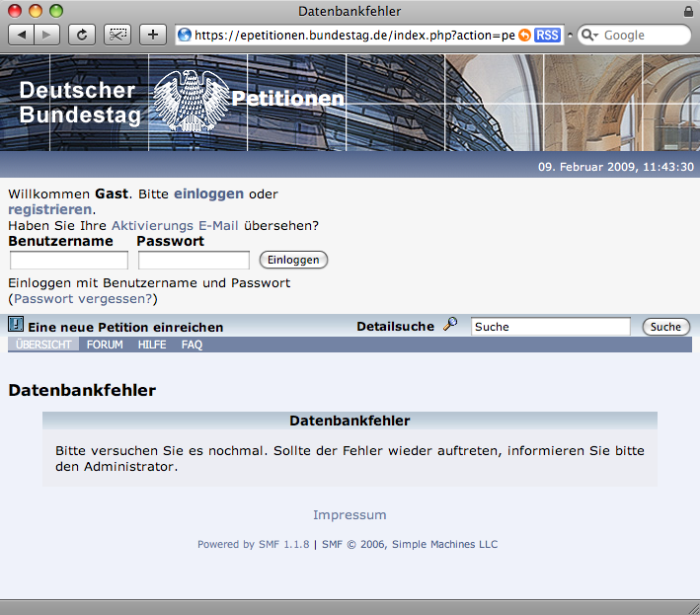The image size is (700, 615).
Task: Reload the page with the refresh button
Action: (x=82, y=35)
